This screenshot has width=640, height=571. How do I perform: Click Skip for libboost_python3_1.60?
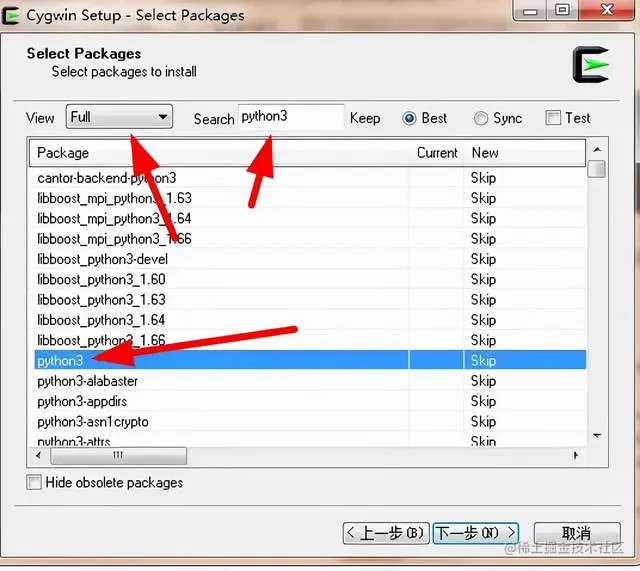click(x=483, y=280)
